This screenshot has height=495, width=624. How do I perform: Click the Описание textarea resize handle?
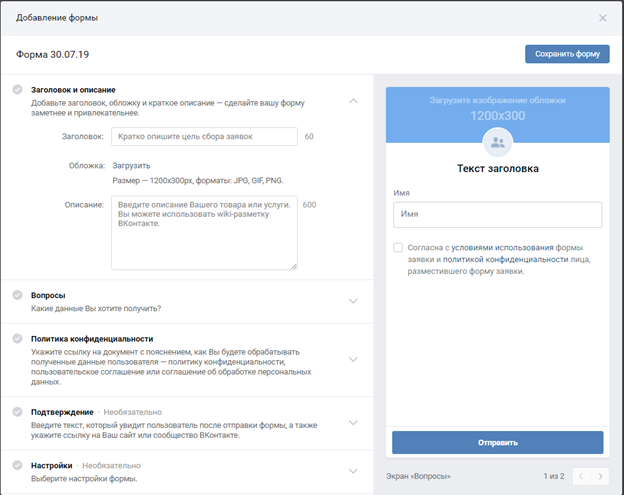(x=294, y=266)
